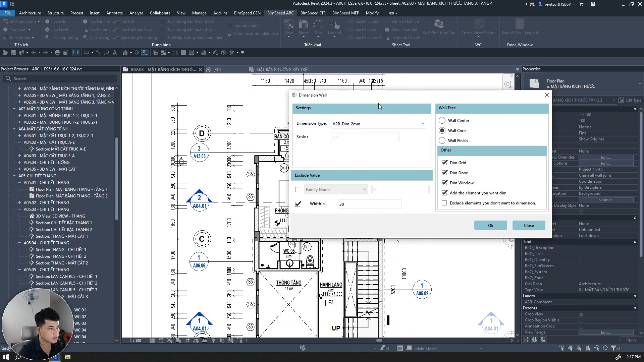The width and height of the screenshot is (644, 362).
Task: Open Windows Start menu
Action: pos(6,357)
